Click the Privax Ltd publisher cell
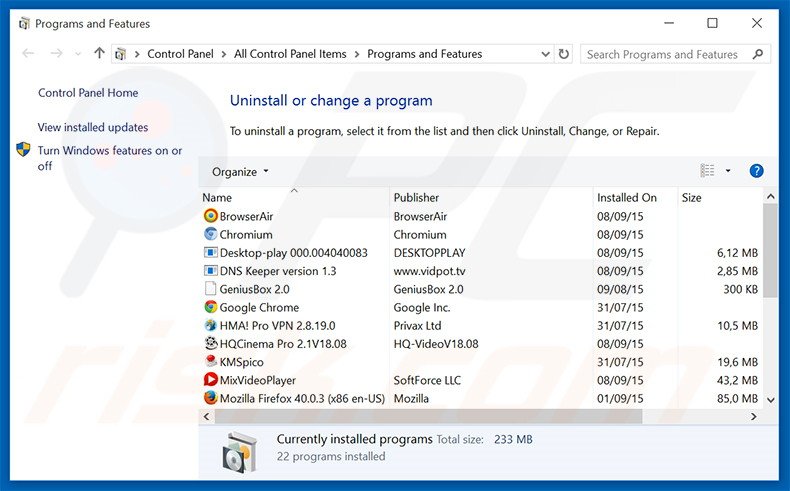 pos(418,325)
